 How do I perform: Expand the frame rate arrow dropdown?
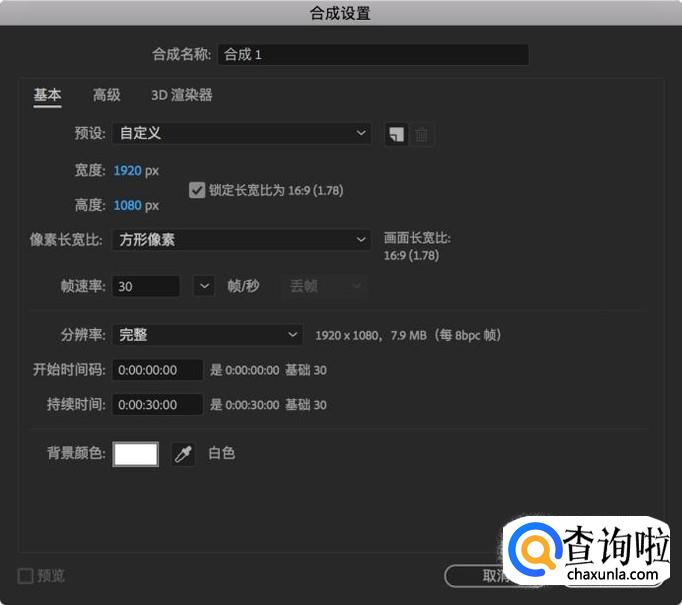204,286
